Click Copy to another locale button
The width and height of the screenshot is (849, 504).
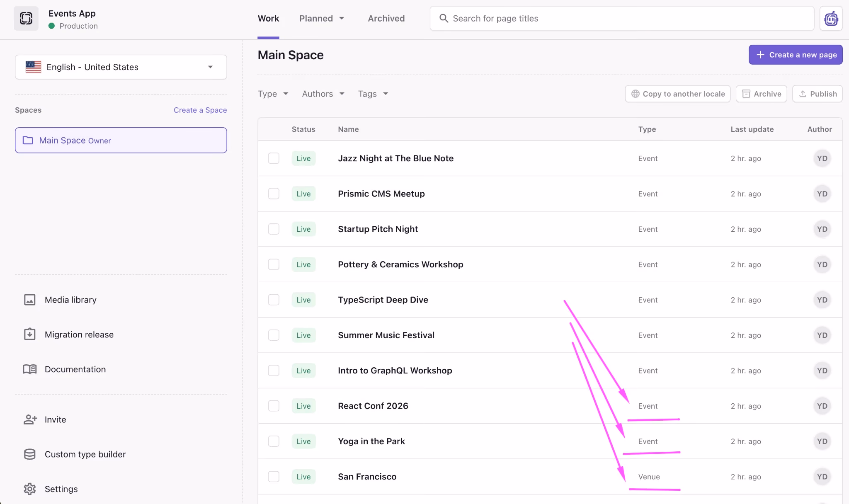pos(677,94)
